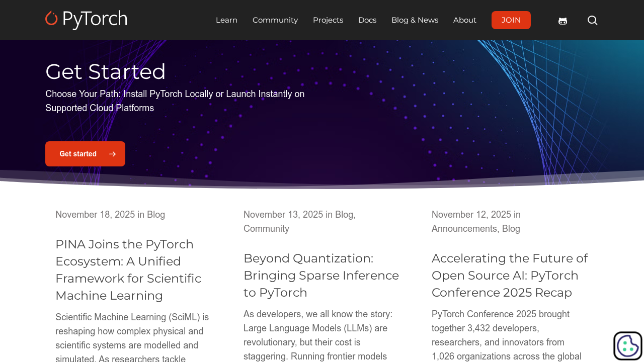The image size is (644, 362).
Task: Expand the Blog & News dropdown
Action: coord(415,20)
